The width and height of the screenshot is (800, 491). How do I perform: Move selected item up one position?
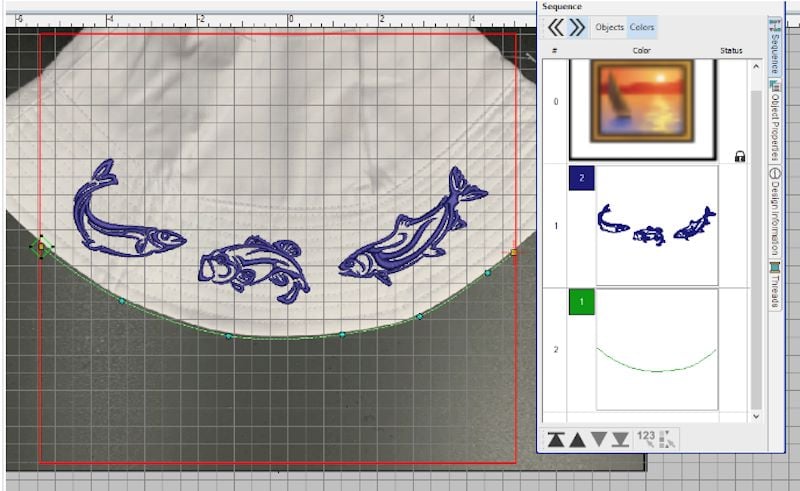coord(577,438)
